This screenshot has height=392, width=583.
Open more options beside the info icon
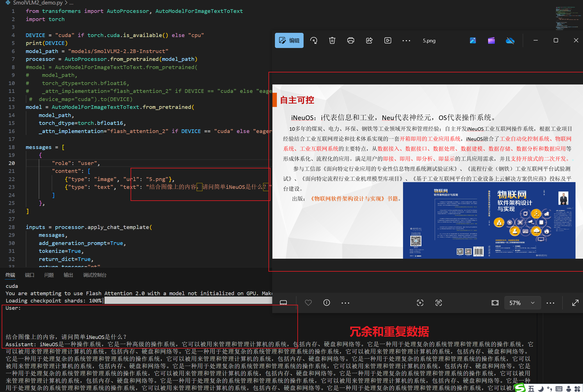[345, 303]
